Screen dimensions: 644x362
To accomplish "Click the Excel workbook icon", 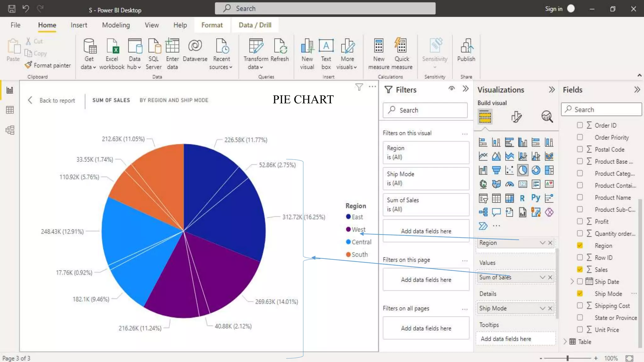I will tap(112, 46).
